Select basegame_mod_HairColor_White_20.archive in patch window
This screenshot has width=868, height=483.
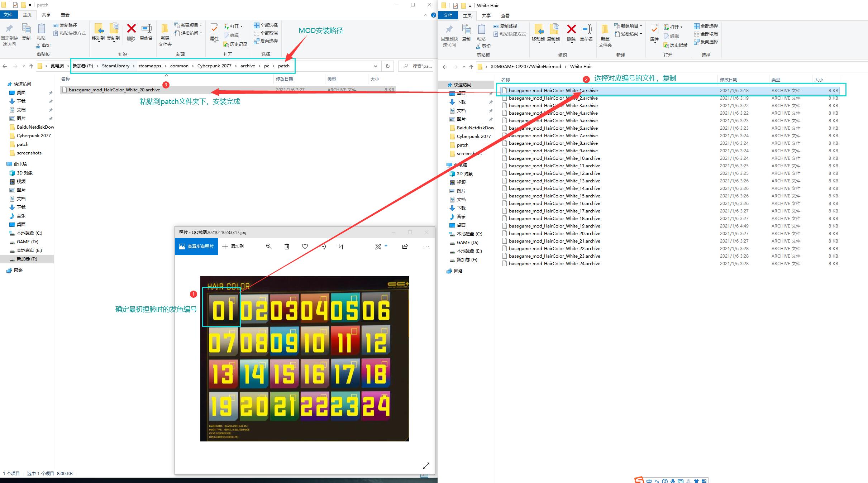click(x=228, y=90)
